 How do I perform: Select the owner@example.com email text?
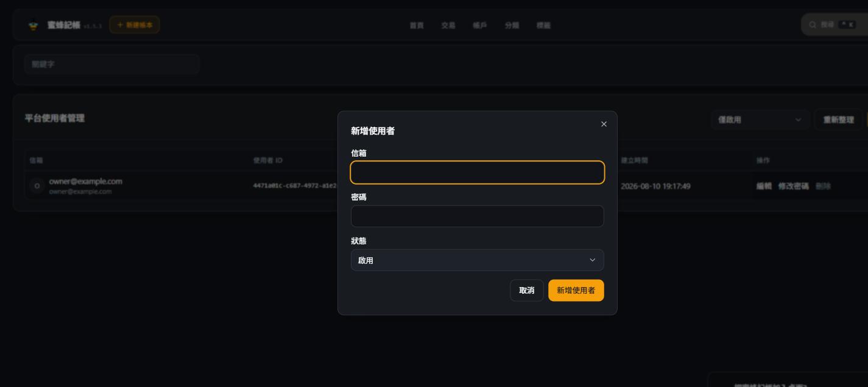(86, 182)
